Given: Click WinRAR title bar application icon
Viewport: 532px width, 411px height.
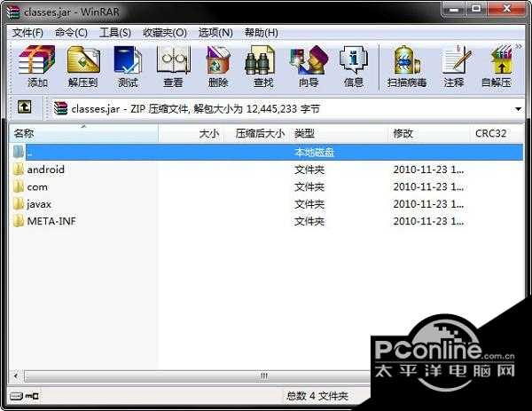Looking at the screenshot, I should pyautogui.click(x=13, y=12).
